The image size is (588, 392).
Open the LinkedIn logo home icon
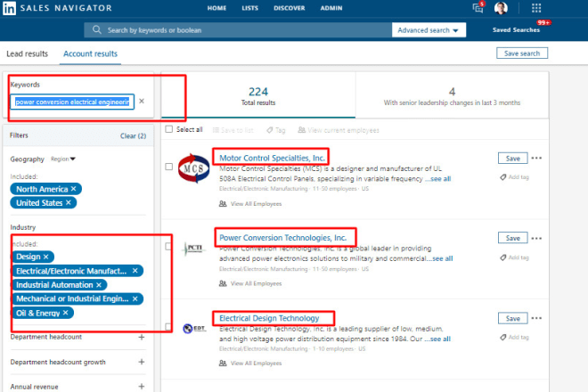pos(9,8)
